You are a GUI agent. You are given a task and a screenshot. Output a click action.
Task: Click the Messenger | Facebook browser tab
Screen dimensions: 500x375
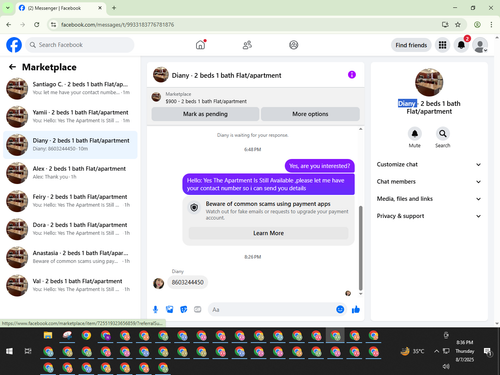click(x=61, y=8)
